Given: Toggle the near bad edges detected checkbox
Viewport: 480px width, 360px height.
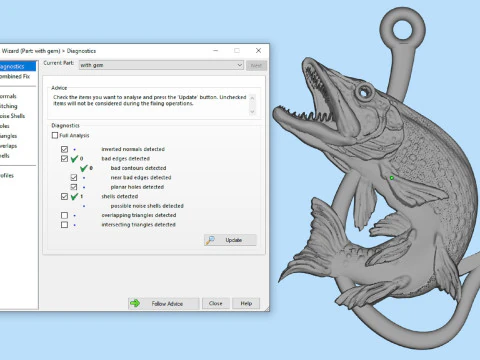Looking at the screenshot, I should 74,177.
